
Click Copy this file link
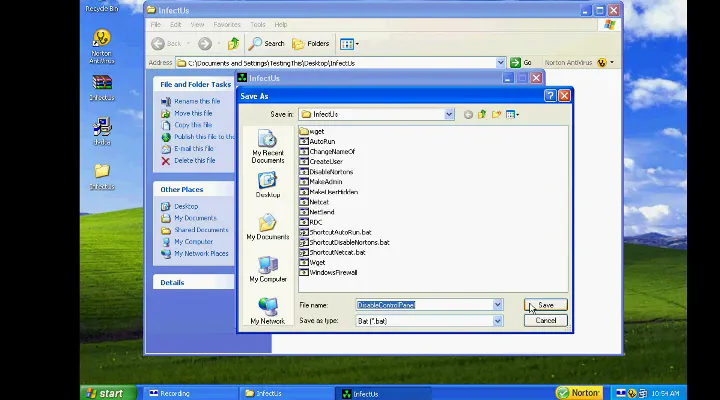[193, 125]
